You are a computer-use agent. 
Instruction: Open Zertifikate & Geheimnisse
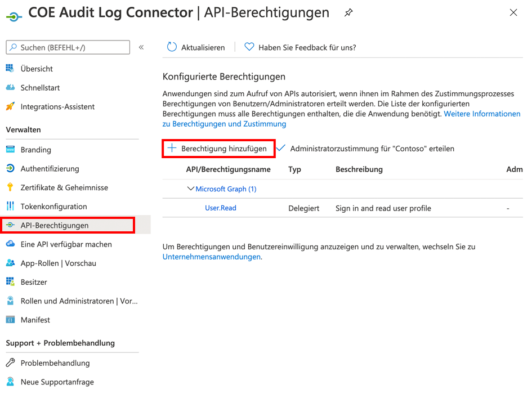pos(64,188)
